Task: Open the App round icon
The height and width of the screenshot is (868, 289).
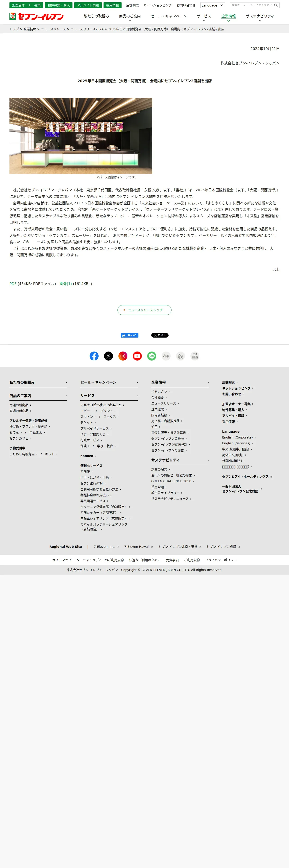Action: pos(166,356)
